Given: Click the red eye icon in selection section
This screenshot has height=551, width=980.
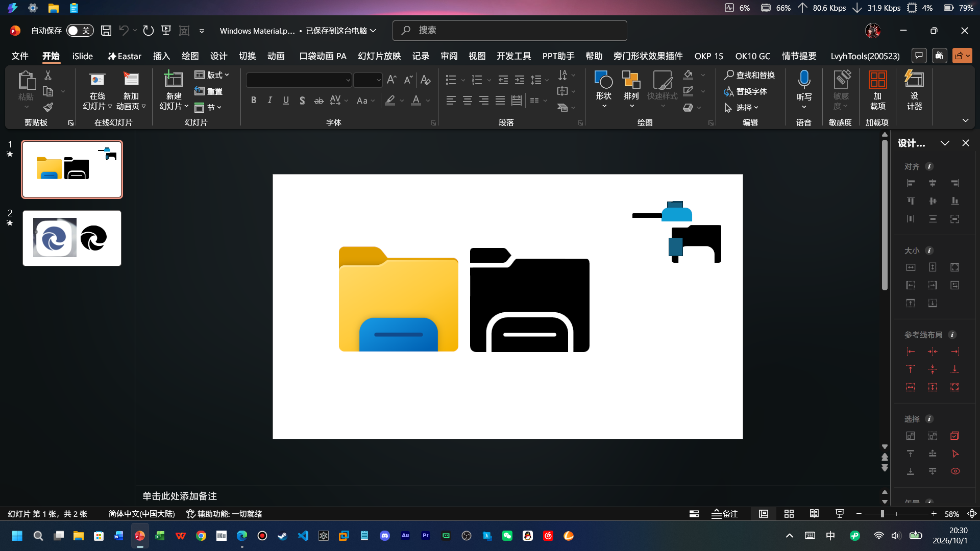Looking at the screenshot, I should (x=955, y=471).
